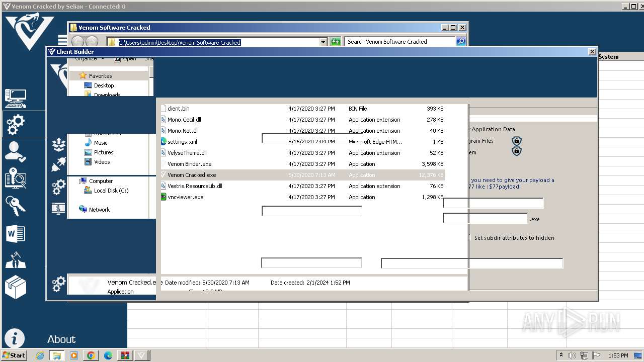
Task: Open the gavel and person sidebar icon
Action: [x=15, y=260]
